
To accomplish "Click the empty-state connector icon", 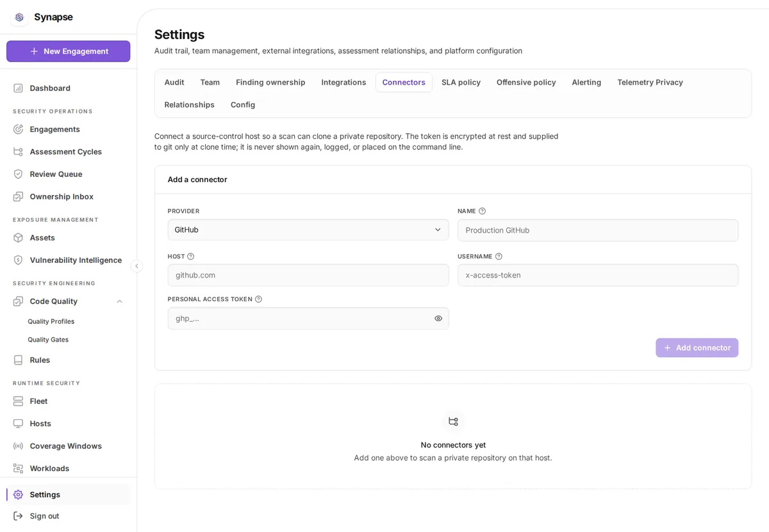I will (453, 421).
